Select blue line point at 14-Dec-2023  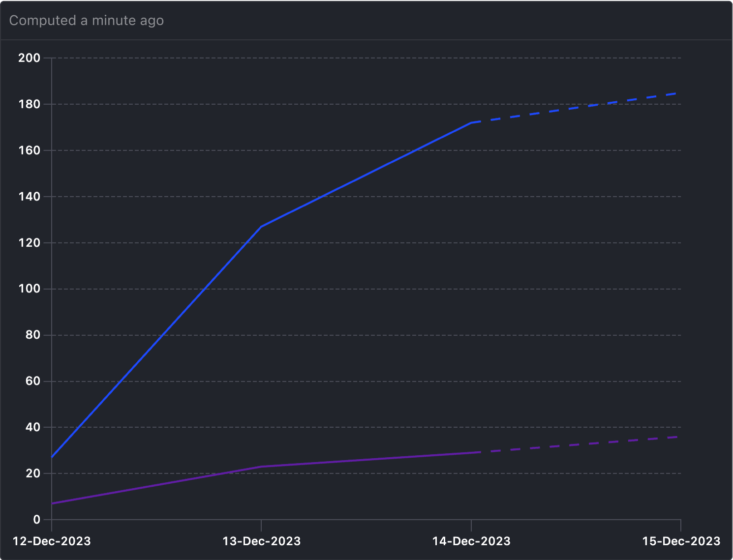471,123
